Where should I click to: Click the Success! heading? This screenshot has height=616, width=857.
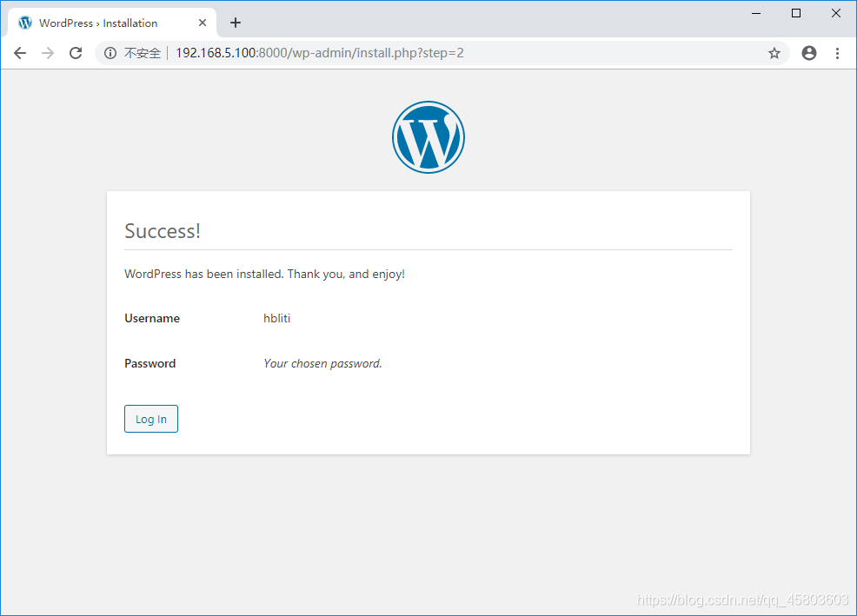(x=163, y=231)
